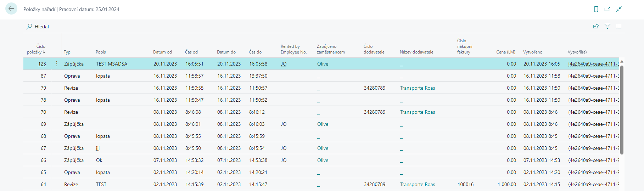Open item number 123 link
Image resolution: width=644 pixels, height=191 pixels.
click(x=42, y=64)
